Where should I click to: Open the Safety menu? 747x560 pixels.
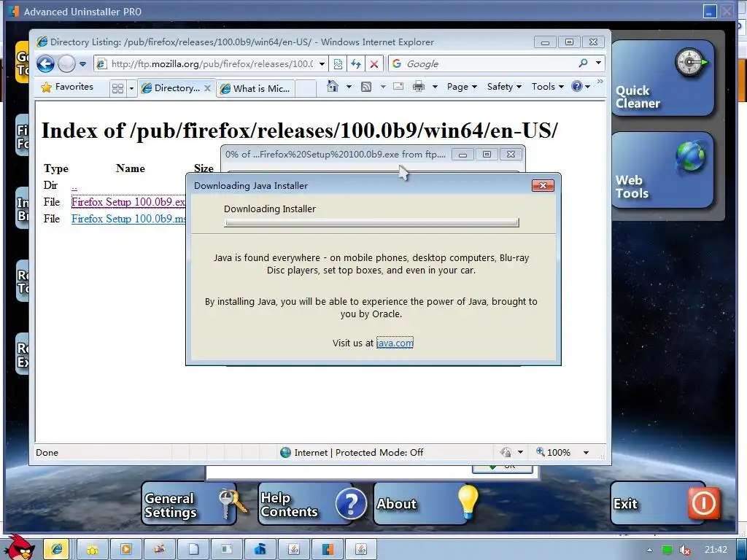click(504, 87)
